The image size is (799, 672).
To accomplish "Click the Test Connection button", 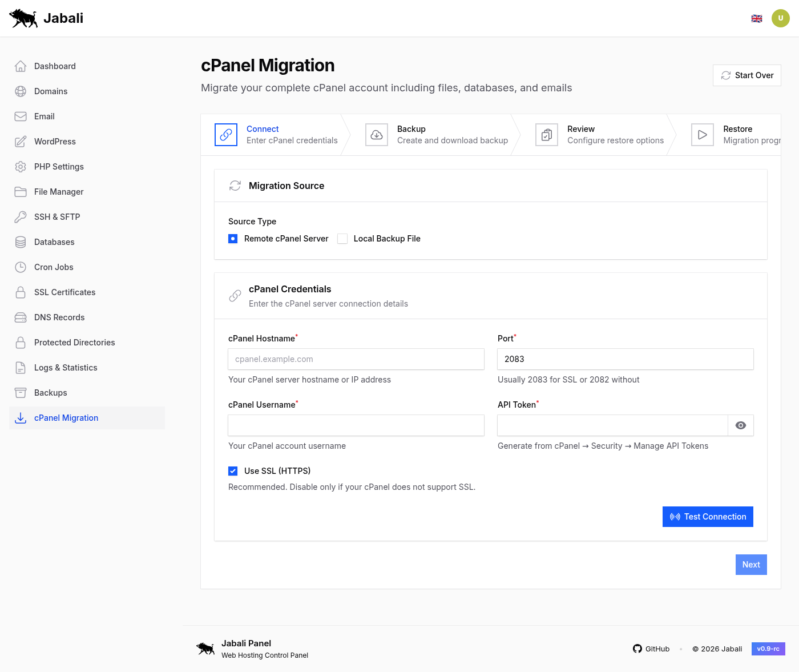I will (708, 516).
